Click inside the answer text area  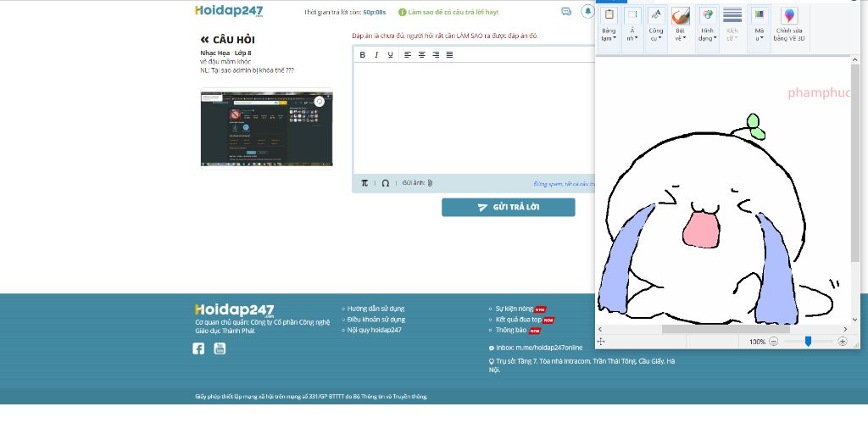[474, 118]
